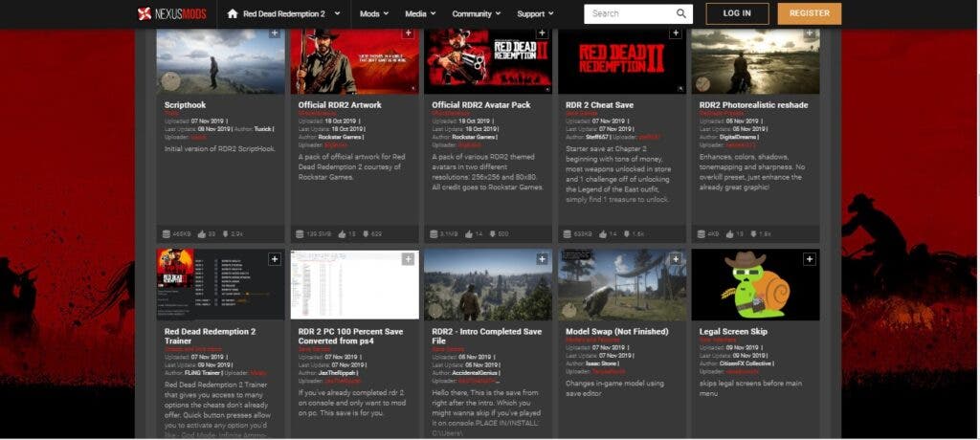Click the thumbs-up icon on Scripthook card

pos(202,233)
